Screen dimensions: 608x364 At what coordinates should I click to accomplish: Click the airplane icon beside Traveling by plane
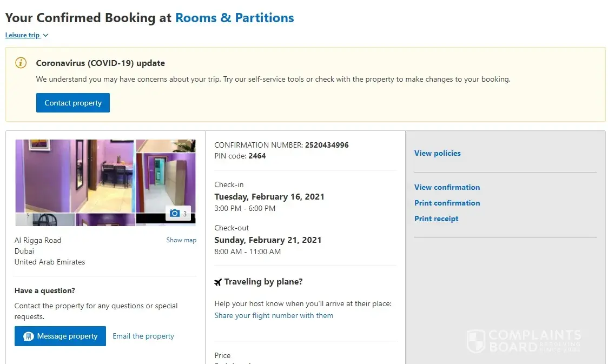coord(218,282)
